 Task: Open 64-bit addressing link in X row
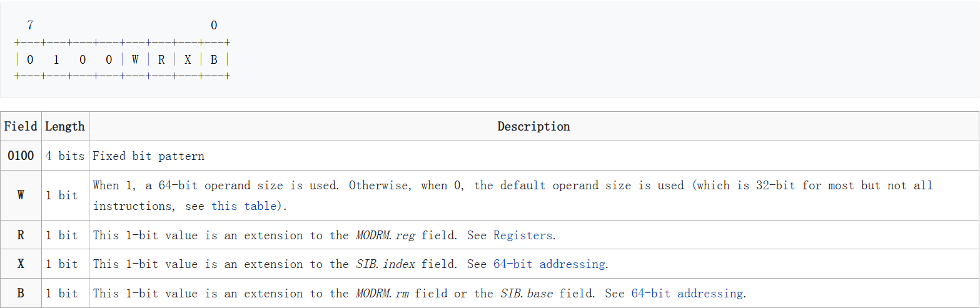click(x=548, y=264)
